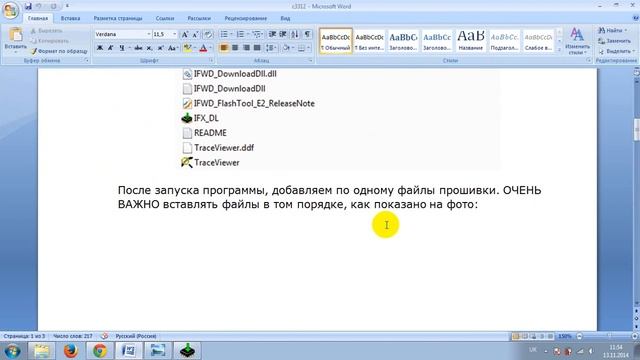Click the word count in status bar

click(73, 336)
